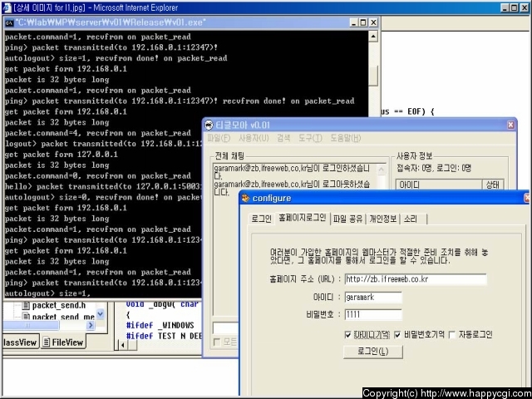Click up arrow of 전체 채팅 scrollbar
Screen dimensions: 532x399
click(382, 170)
